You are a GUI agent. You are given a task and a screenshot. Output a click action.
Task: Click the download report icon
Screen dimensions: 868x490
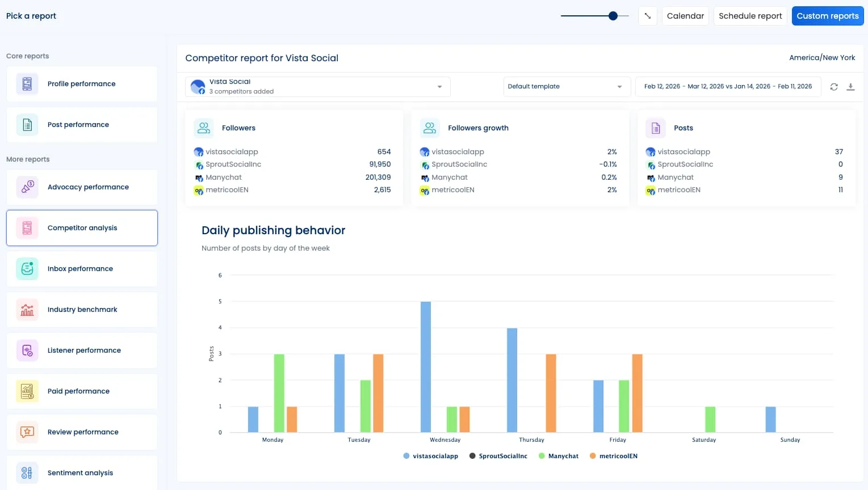pos(850,86)
